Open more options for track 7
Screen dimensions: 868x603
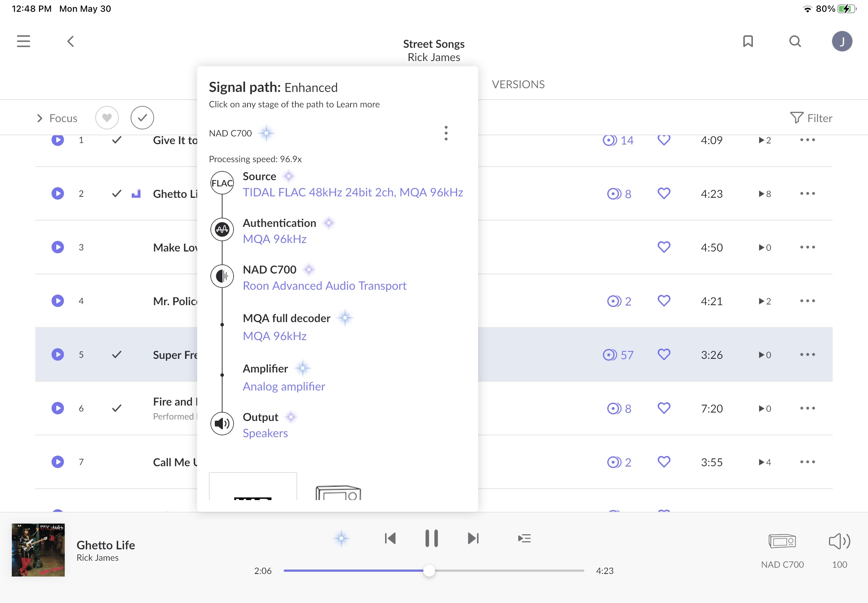pyautogui.click(x=808, y=462)
